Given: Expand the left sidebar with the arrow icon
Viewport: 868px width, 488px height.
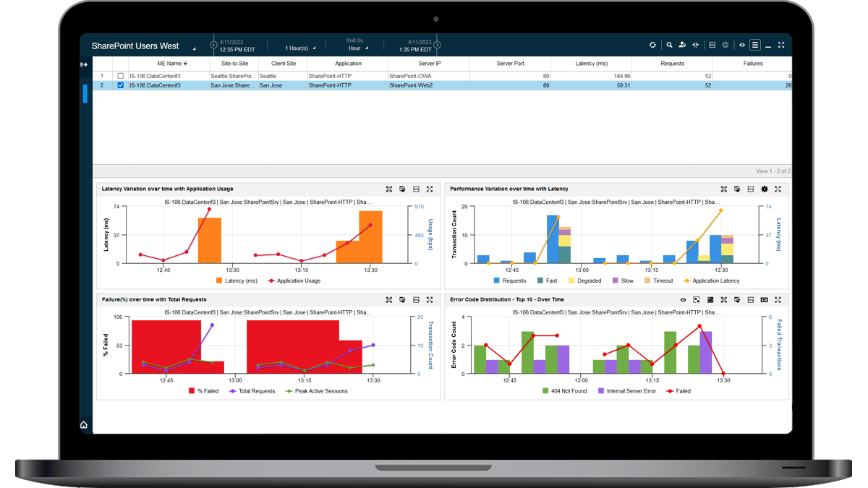Looking at the screenshot, I should 84,65.
